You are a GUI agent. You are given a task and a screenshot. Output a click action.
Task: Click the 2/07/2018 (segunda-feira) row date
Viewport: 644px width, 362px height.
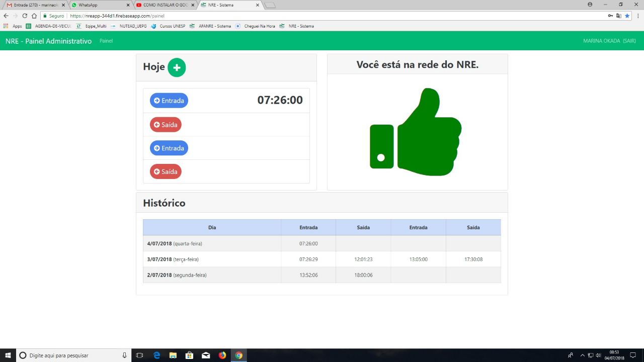tap(177, 275)
